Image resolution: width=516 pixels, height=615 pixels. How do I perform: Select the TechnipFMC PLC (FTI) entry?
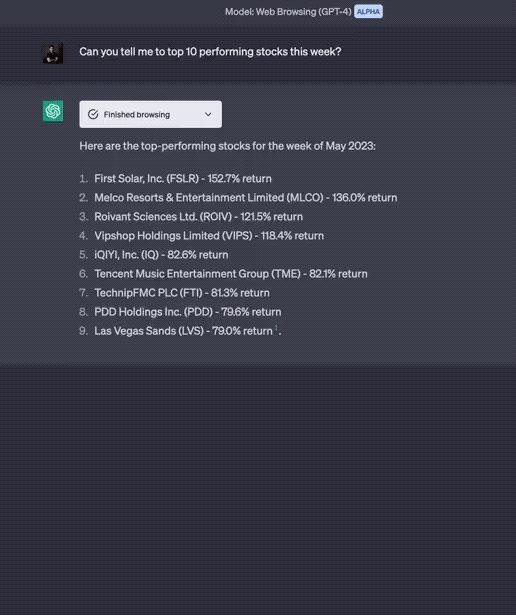182,293
